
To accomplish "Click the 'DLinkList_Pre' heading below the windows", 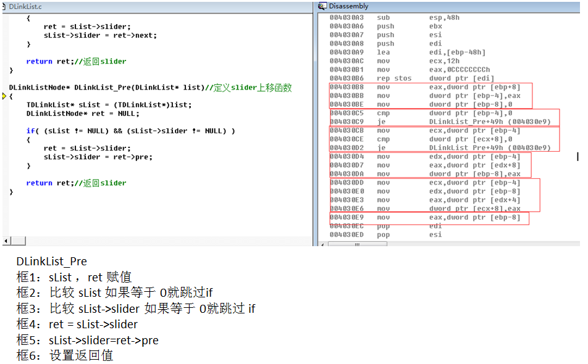I will pos(51,262).
